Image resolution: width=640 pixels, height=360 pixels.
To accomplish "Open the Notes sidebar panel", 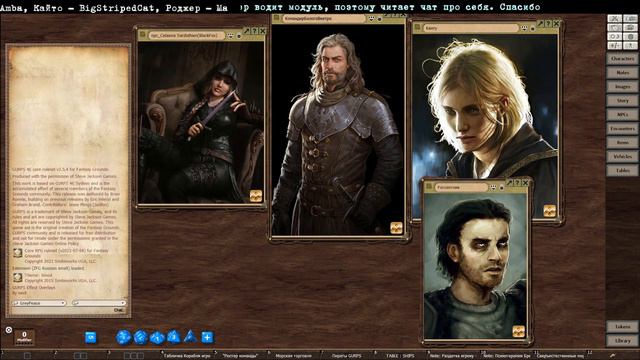I will [x=622, y=72].
